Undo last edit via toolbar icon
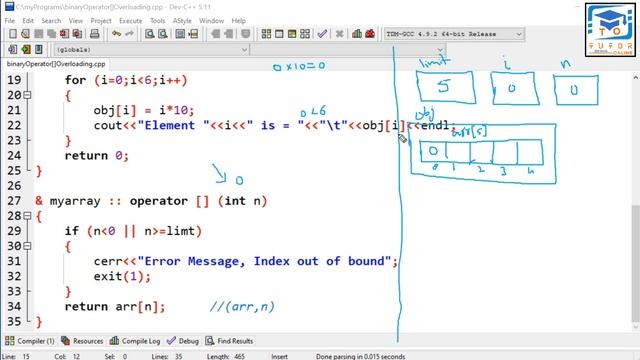Image resolution: width=640 pixels, height=360 pixels. (x=117, y=34)
